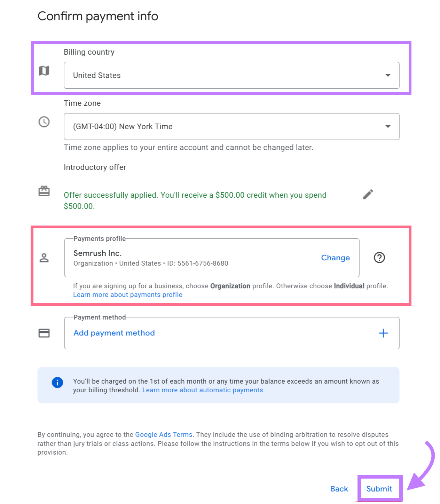Click the map icon beside Billing country
The image size is (440, 504).
point(44,71)
